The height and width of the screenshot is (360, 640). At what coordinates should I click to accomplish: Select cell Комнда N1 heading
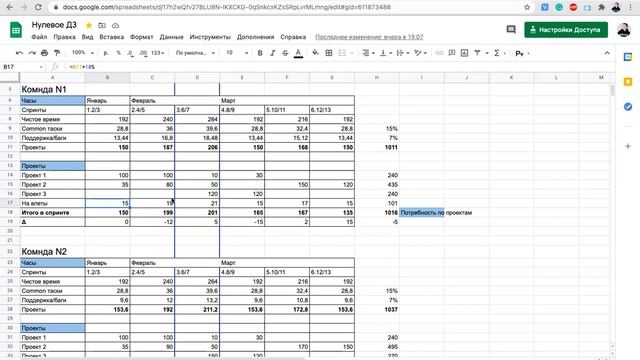click(53, 89)
